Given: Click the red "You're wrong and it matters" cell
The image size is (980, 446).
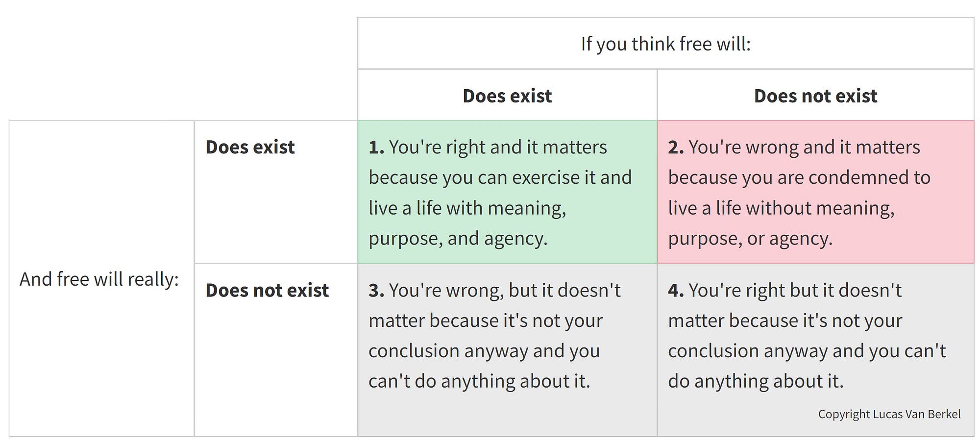Looking at the screenshot, I should tap(815, 192).
